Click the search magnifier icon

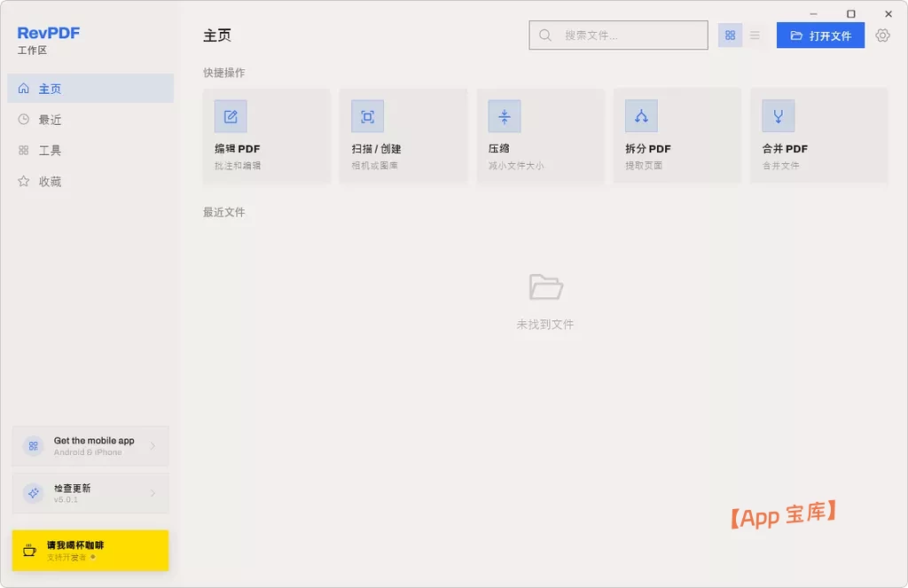545,35
